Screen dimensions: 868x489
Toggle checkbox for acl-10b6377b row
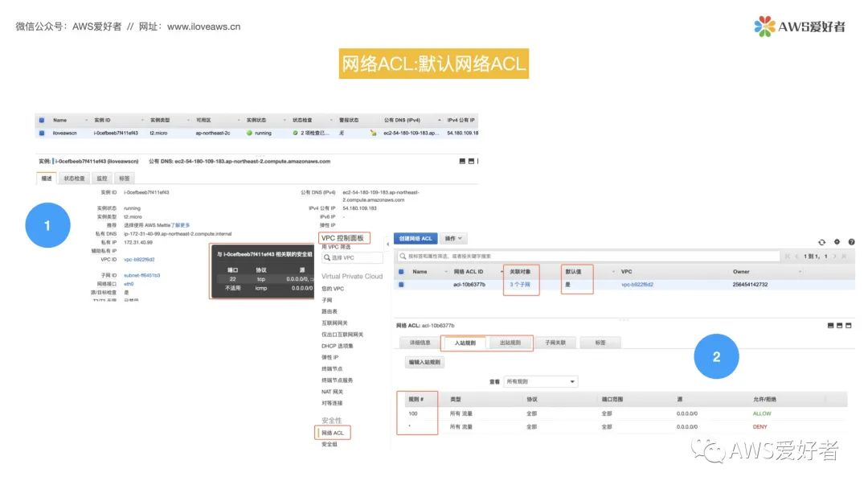401,285
